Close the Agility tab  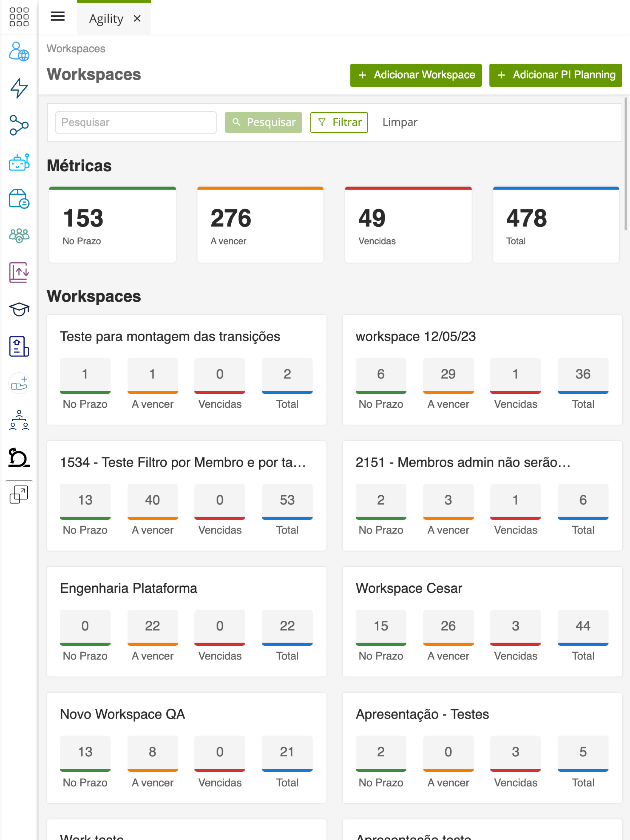(137, 18)
